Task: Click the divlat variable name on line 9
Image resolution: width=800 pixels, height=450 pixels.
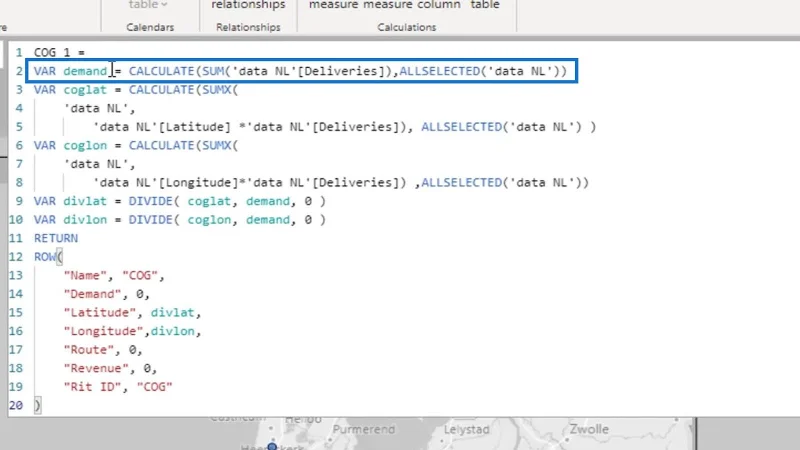Action: tap(85, 201)
